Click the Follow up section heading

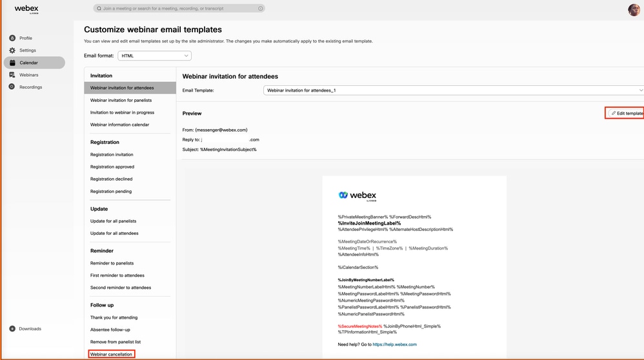click(x=102, y=305)
